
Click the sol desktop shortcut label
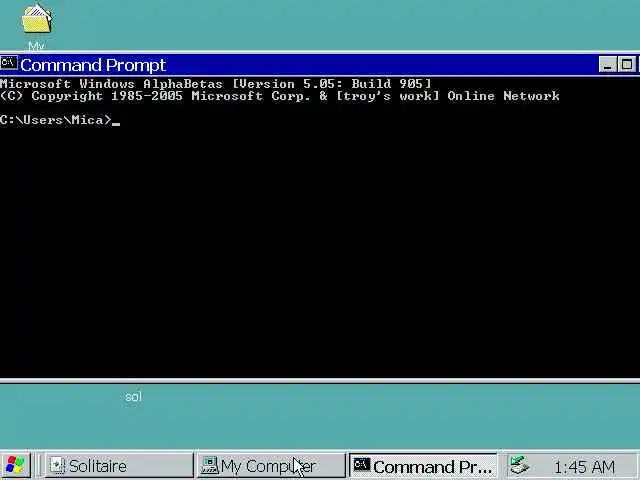(133, 397)
